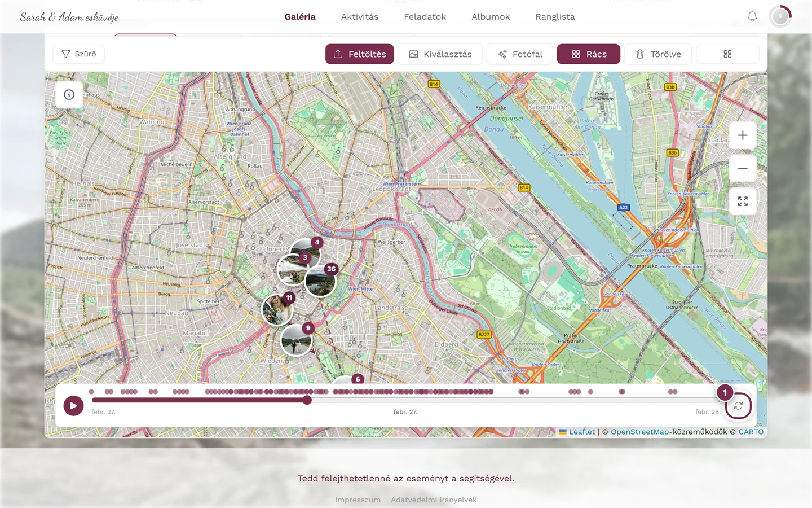
Task: Open the Feladatok tab
Action: click(x=425, y=17)
